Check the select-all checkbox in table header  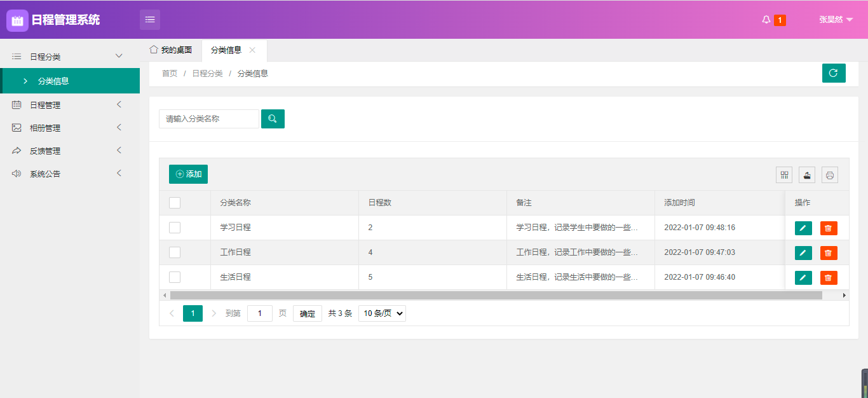coord(175,203)
